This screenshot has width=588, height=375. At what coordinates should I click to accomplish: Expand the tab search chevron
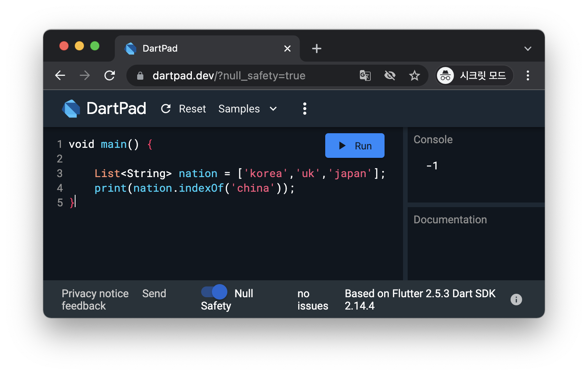point(528,49)
